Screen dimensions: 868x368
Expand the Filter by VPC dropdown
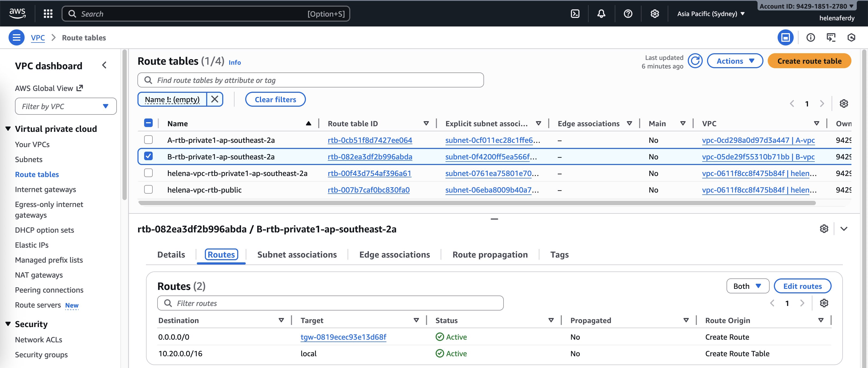coord(66,106)
